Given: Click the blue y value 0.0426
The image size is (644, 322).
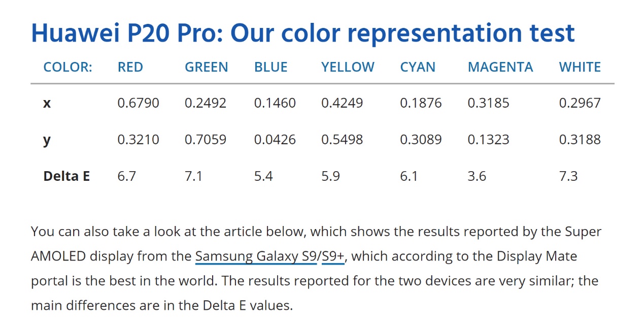Looking at the screenshot, I should (275, 140).
